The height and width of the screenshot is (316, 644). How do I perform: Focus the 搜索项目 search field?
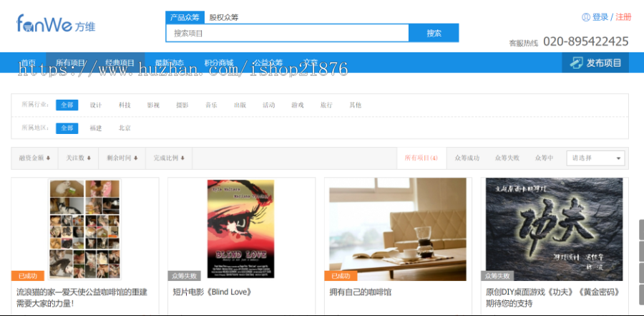tap(288, 33)
